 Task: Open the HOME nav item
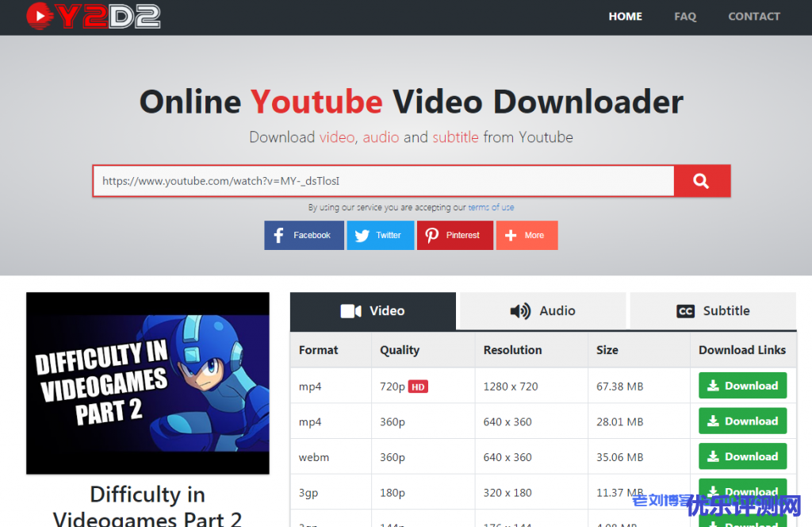click(625, 17)
